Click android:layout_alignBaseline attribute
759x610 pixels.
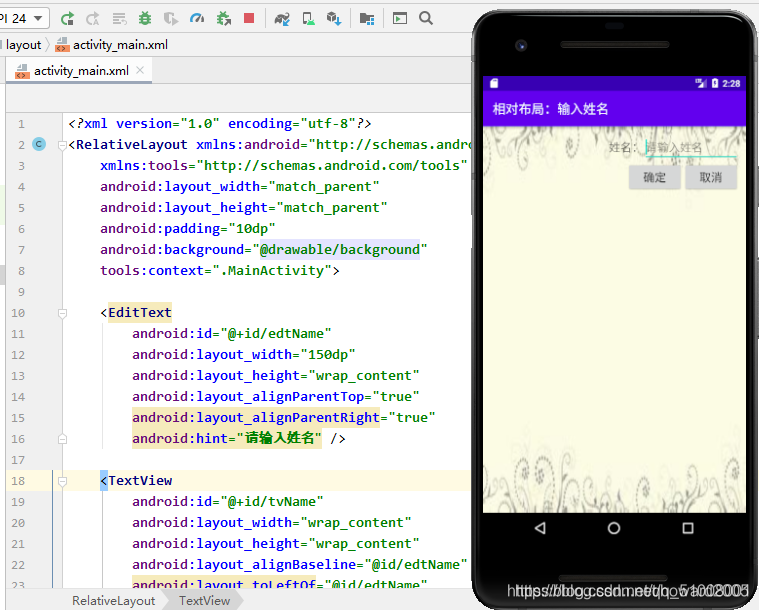point(244,564)
